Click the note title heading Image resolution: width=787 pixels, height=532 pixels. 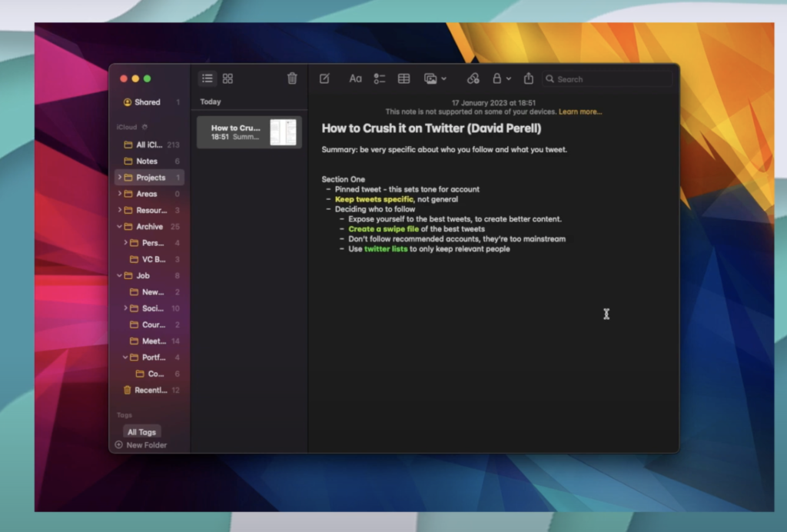pyautogui.click(x=432, y=128)
